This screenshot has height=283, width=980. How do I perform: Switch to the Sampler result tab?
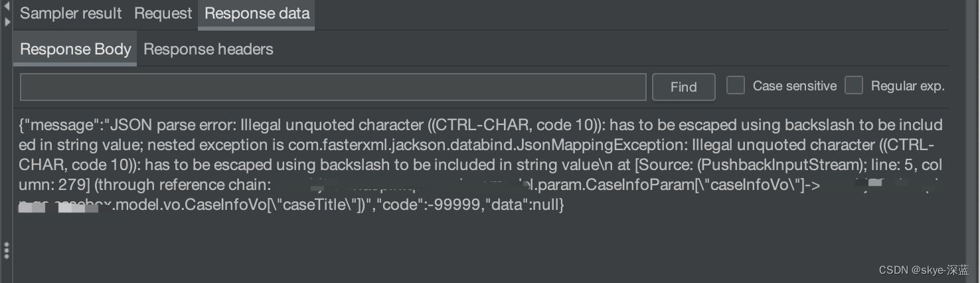[x=71, y=13]
